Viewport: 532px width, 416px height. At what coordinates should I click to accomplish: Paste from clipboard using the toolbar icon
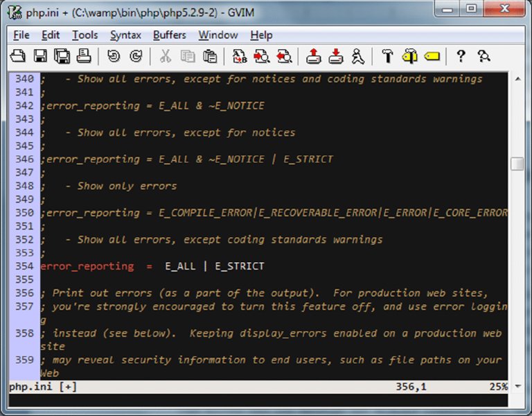(210, 56)
